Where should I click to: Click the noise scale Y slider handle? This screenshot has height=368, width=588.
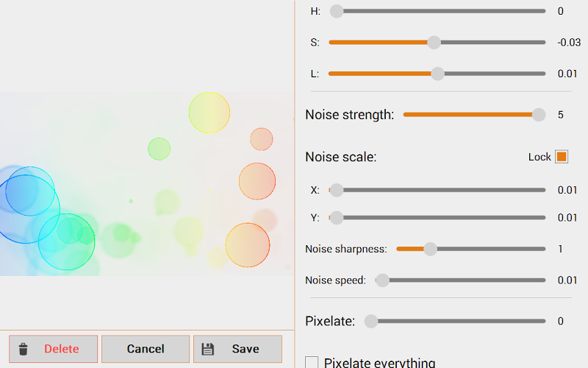(x=337, y=218)
